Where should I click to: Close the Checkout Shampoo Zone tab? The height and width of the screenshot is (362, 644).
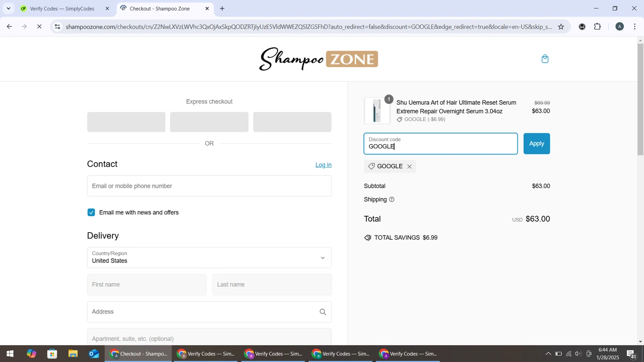207,9
